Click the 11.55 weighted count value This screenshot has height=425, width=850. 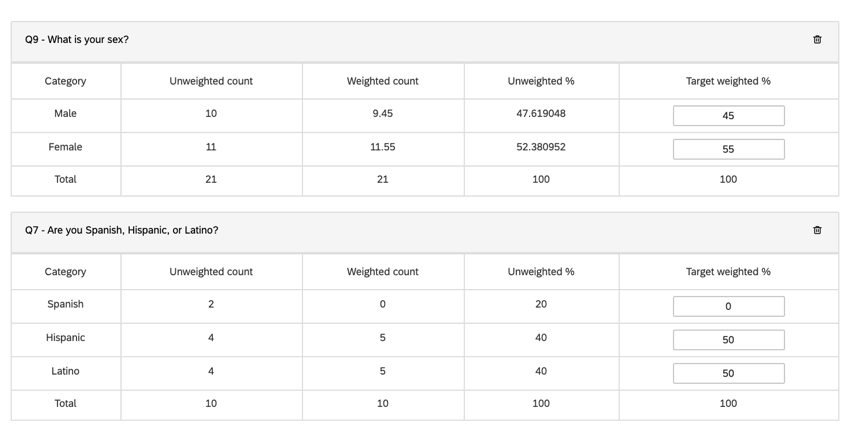[382, 147]
